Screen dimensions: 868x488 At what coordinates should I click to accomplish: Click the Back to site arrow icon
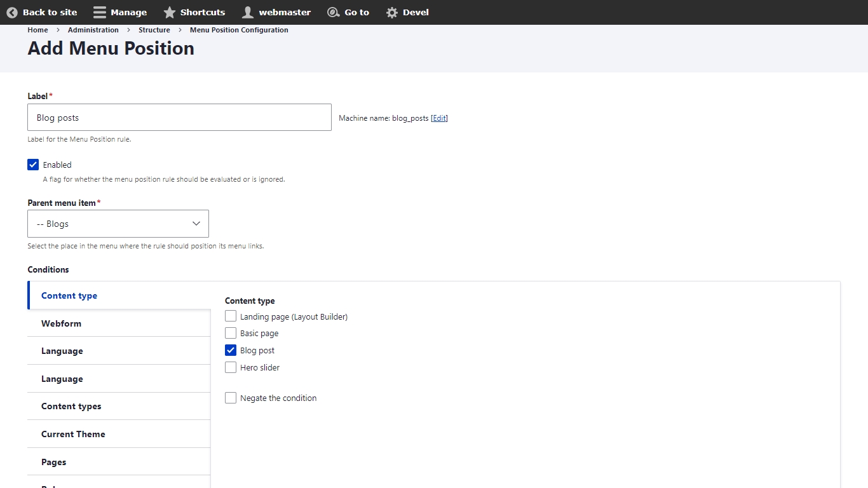pyautogui.click(x=12, y=12)
